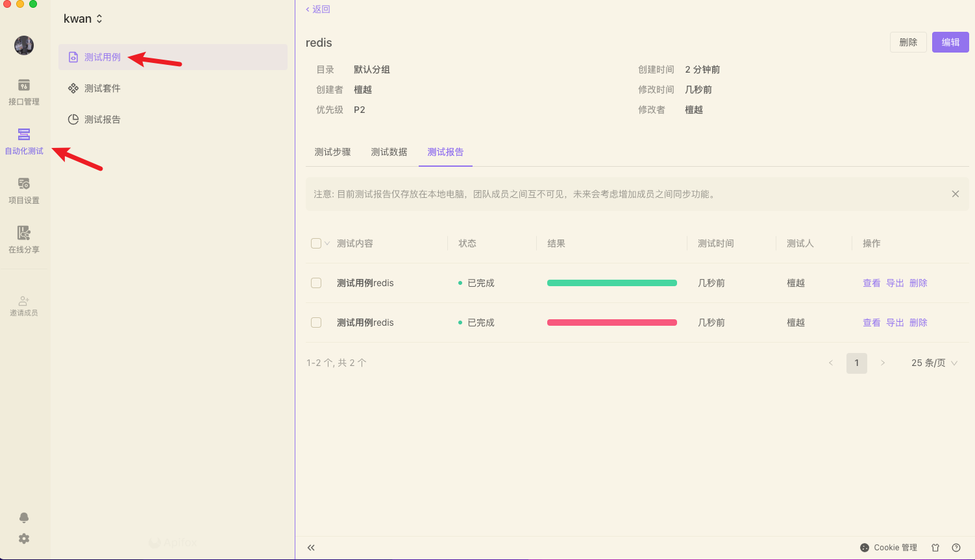Click the 返回 back link
Screen dimensions: 975x560
tap(318, 9)
